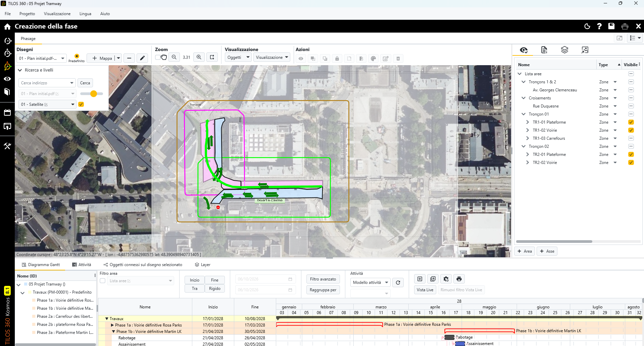Uncheck the 01 - Satellite layer checkbox
Screen dimensions: 644x346
point(81,104)
